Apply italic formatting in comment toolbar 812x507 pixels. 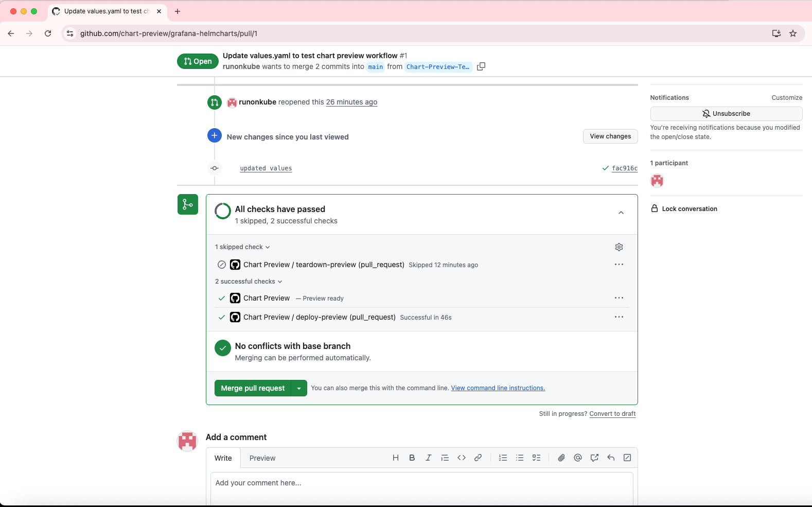tap(429, 458)
